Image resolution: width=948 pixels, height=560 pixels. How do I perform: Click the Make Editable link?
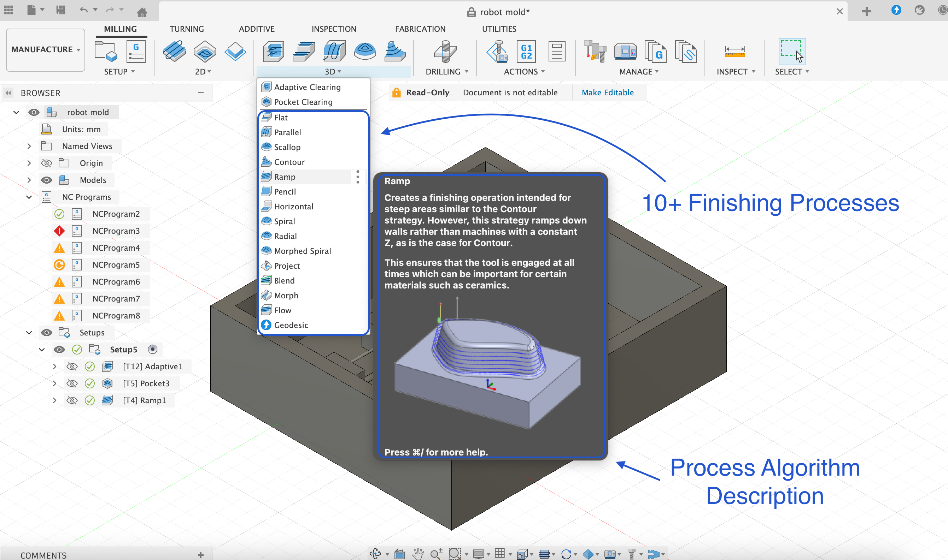[607, 93]
